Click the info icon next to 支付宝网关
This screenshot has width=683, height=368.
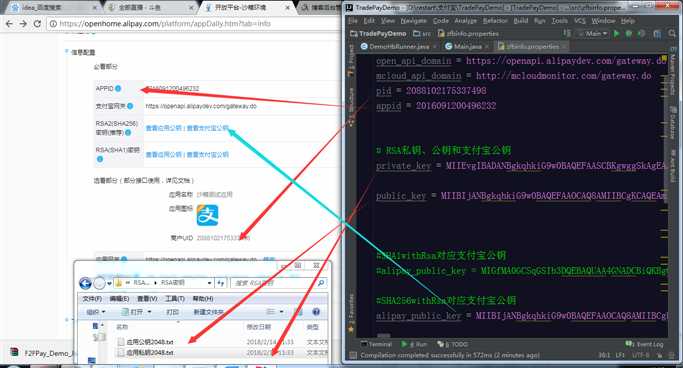130,106
